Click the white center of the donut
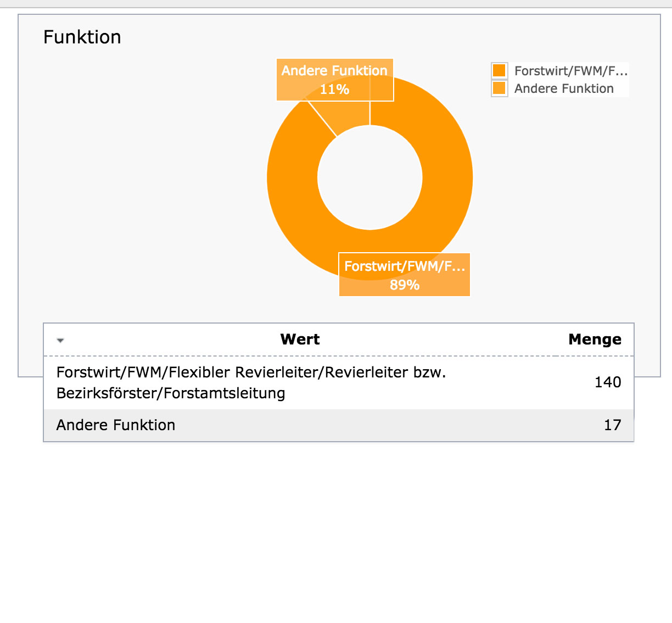 coord(370,177)
